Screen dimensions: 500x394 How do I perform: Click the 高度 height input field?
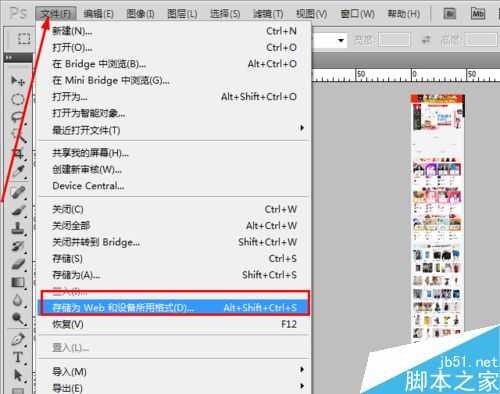[482, 40]
